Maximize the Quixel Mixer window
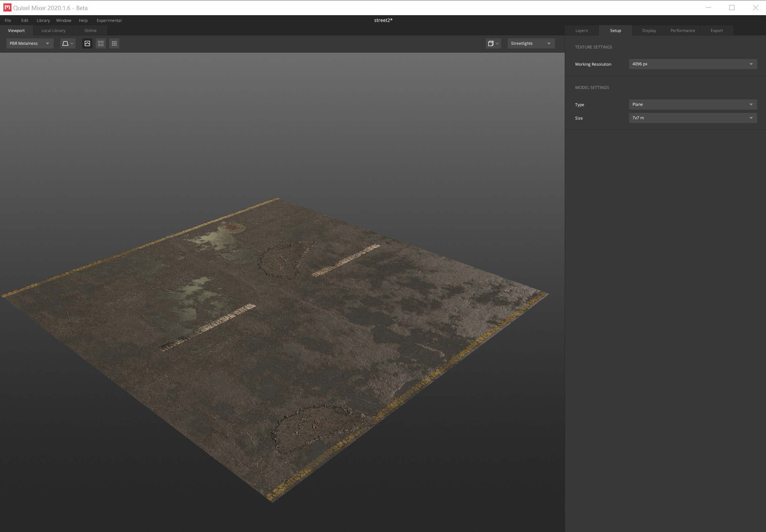766x532 pixels. [732, 7]
